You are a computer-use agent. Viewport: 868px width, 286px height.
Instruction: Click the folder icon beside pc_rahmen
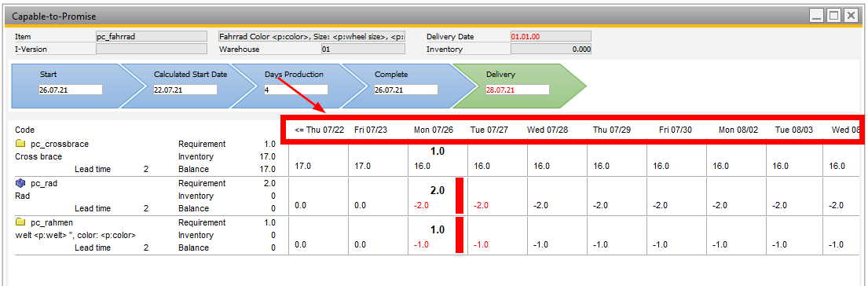click(21, 222)
